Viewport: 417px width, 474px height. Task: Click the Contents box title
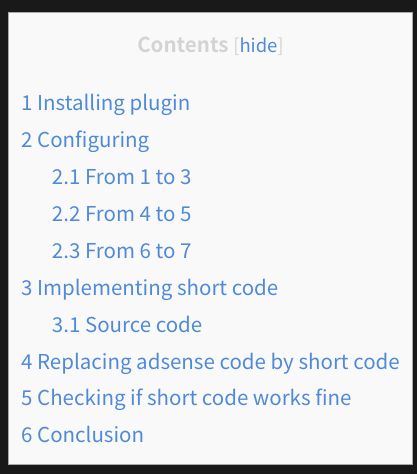point(183,44)
